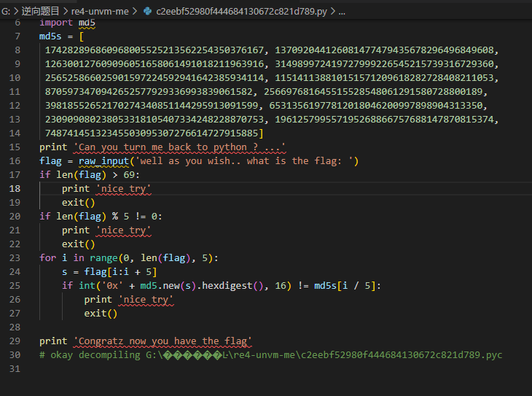Click the breadcrumb ellipsis after the filename
Screen dimensions: 532x396
pyautogui.click(x=342, y=12)
